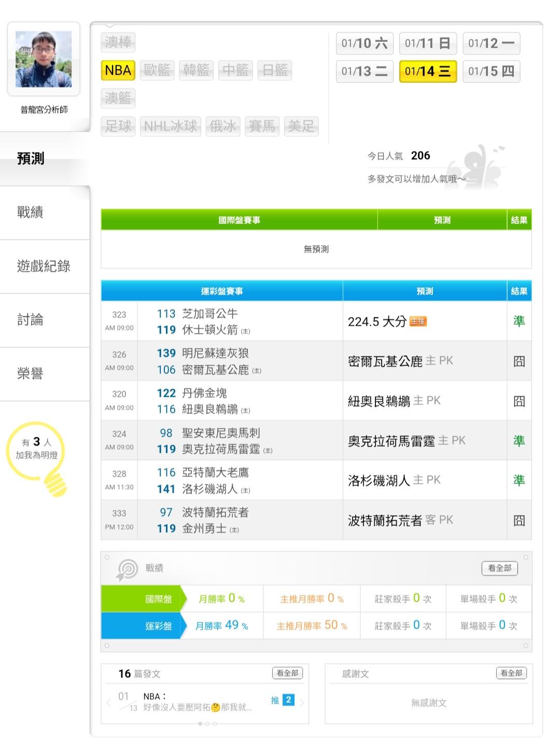The height and width of the screenshot is (747, 560).
Task: Click the 主推 badge next to 224.5 大分
Action: 417,322
